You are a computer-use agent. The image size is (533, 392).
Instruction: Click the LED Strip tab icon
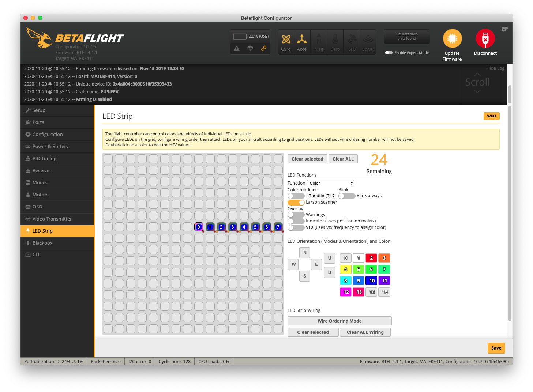(x=28, y=231)
